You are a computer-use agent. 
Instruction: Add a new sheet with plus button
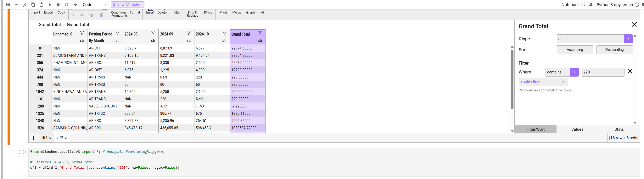pyautogui.click(x=33, y=138)
